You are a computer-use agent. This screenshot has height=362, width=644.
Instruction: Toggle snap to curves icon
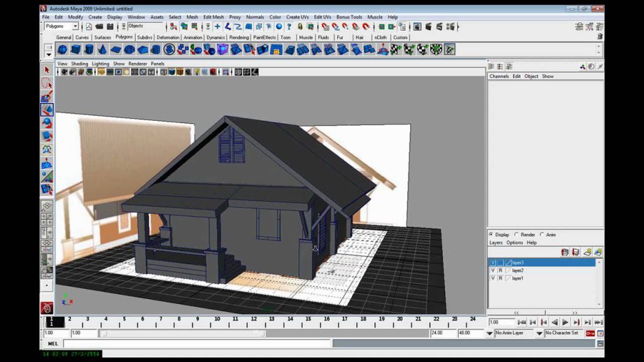[336, 26]
